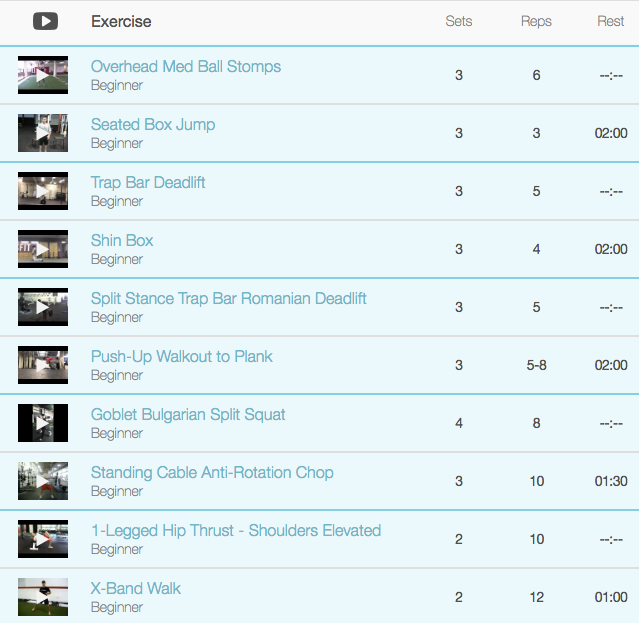Play the Shin Box video thumbnail
Image resolution: width=639 pixels, height=623 pixels.
(43, 249)
